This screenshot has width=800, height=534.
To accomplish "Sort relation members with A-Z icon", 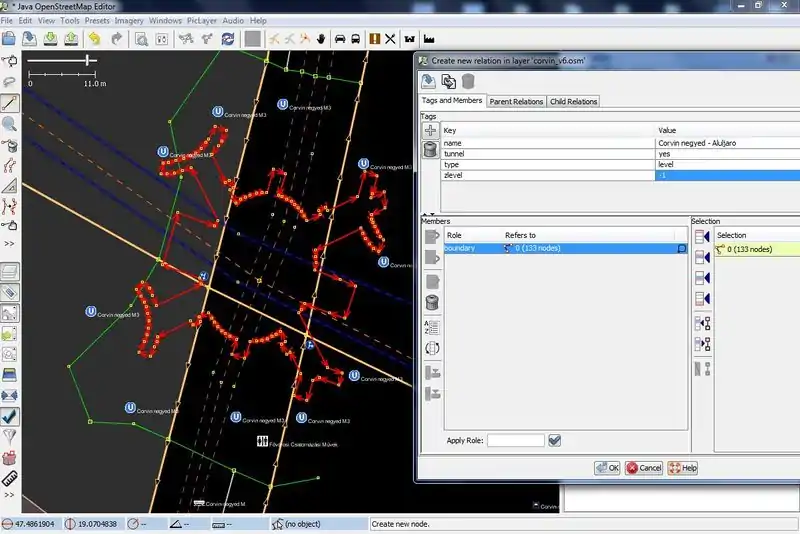I will point(432,326).
